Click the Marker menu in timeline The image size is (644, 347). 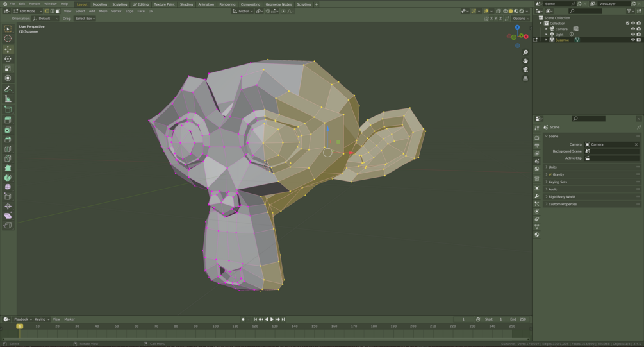tap(69, 319)
